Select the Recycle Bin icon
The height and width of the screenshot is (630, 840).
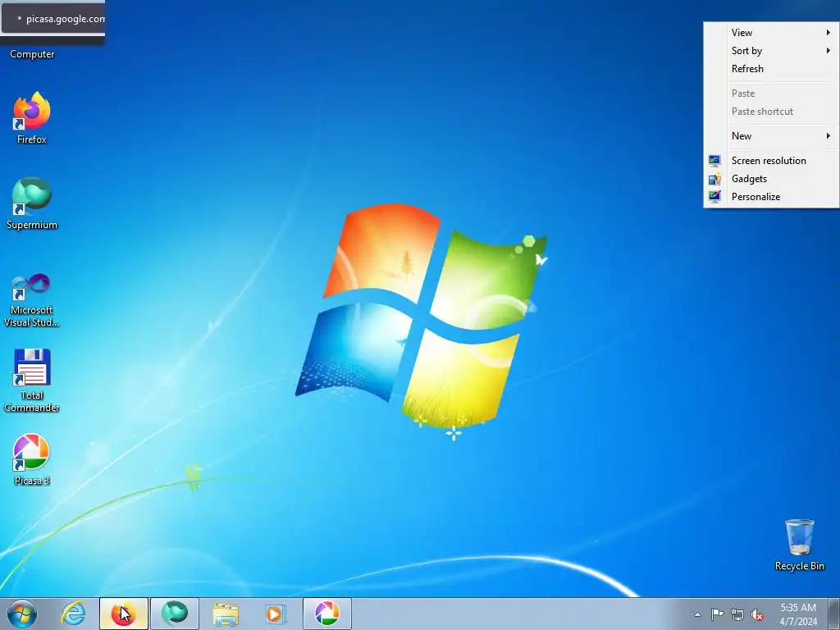[799, 545]
